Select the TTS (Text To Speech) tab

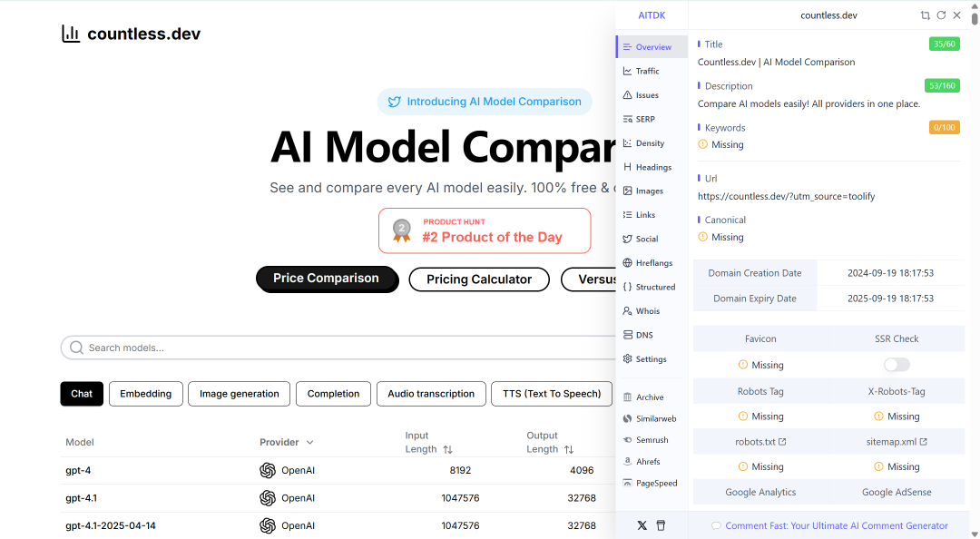tap(552, 394)
